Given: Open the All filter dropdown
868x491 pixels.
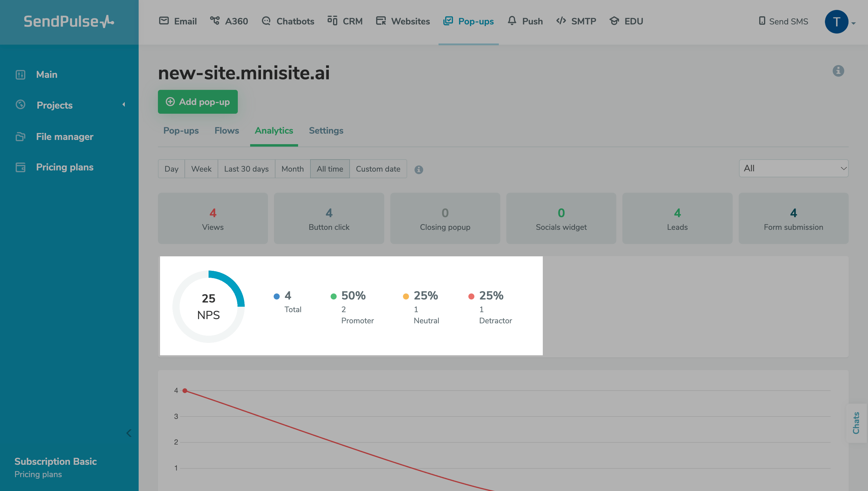Looking at the screenshot, I should (793, 168).
